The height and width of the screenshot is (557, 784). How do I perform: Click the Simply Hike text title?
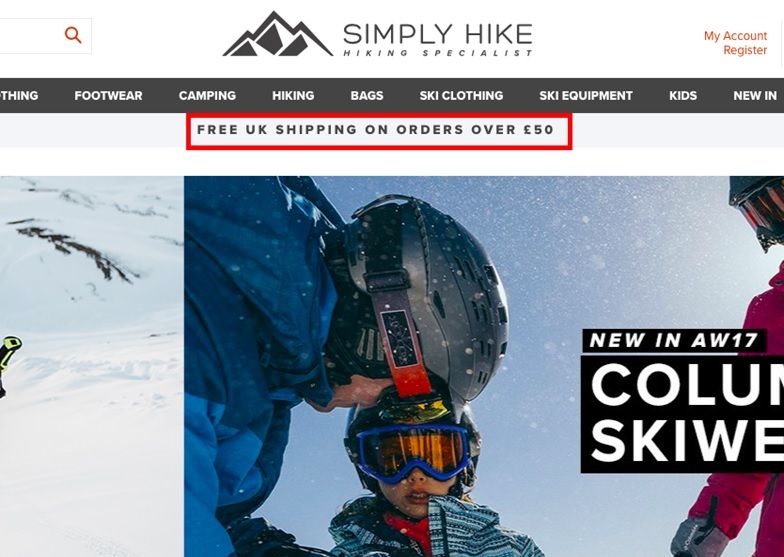438,34
